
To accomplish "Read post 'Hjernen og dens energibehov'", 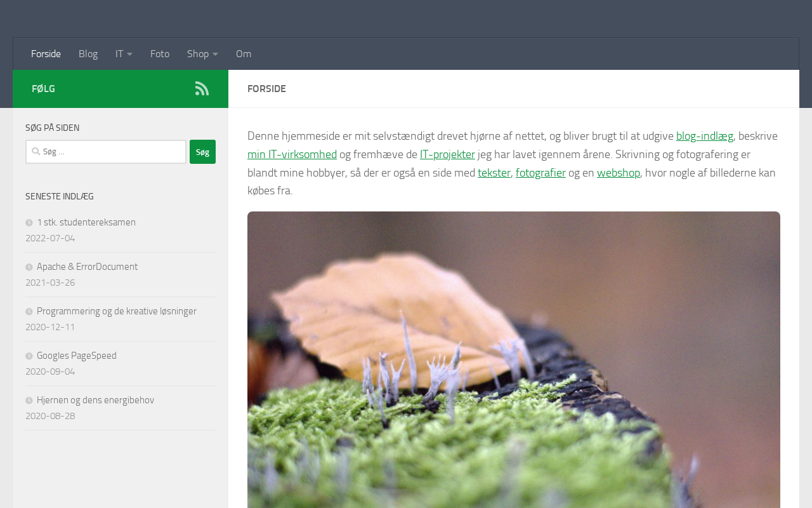I will tap(95, 400).
